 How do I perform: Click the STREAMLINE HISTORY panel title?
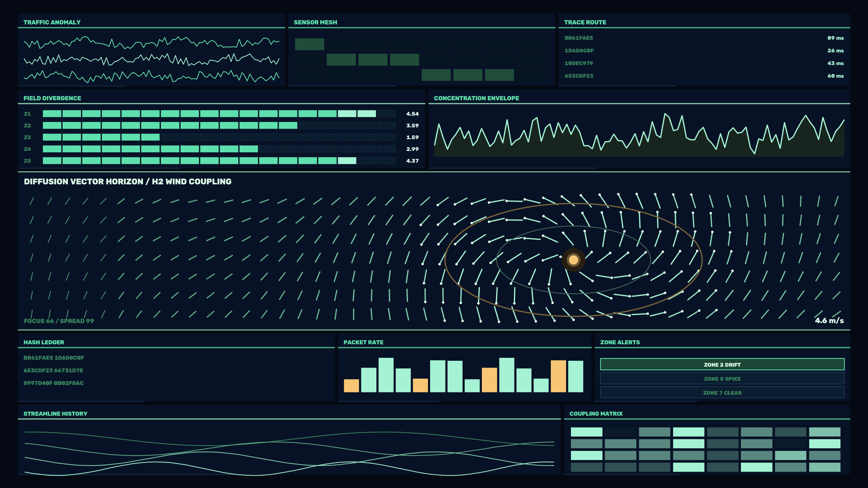click(x=55, y=414)
